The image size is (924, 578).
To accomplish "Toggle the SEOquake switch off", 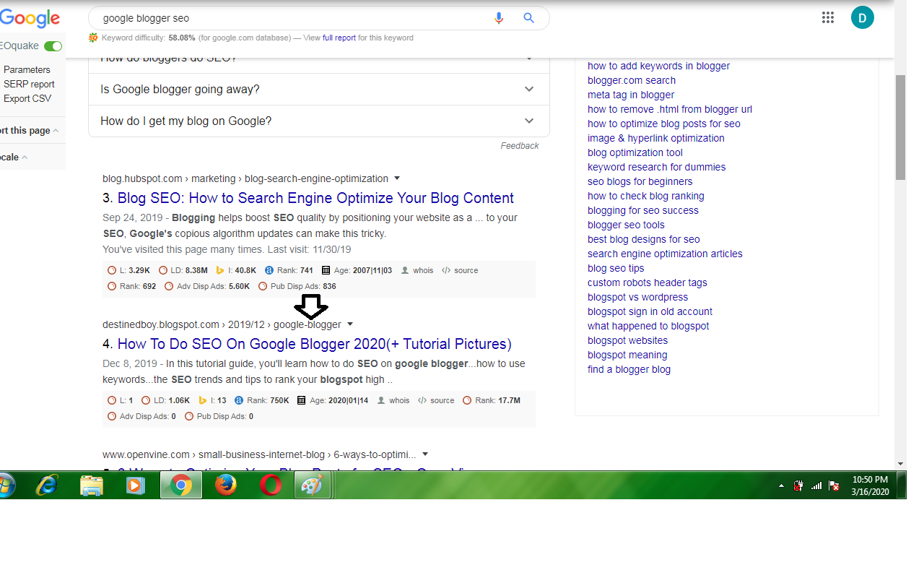I will coord(53,46).
